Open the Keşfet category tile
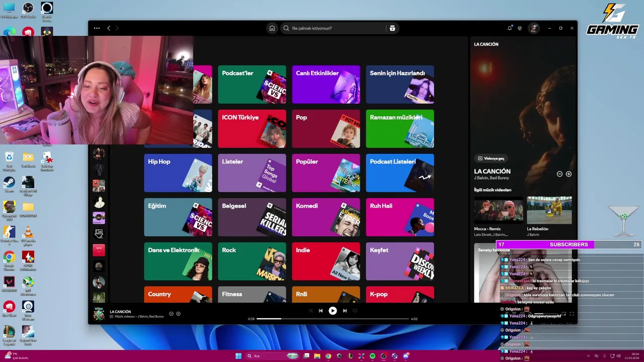This screenshot has width=644, height=362. 400,261
